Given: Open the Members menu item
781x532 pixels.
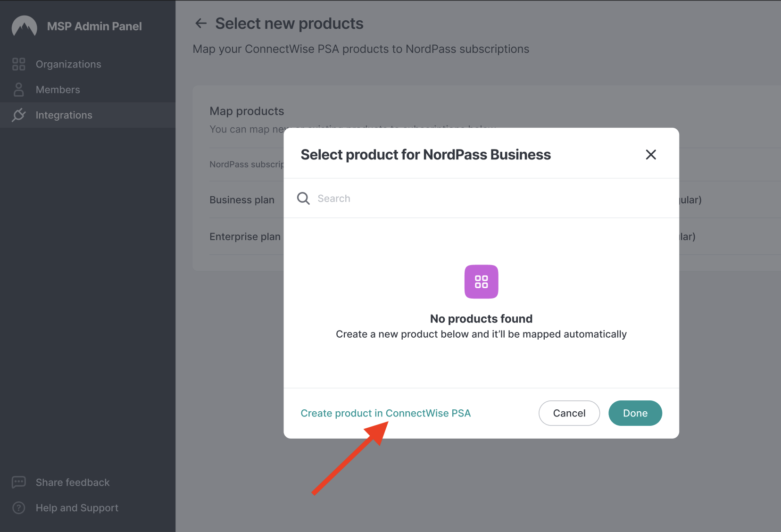Looking at the screenshot, I should (88, 90).
